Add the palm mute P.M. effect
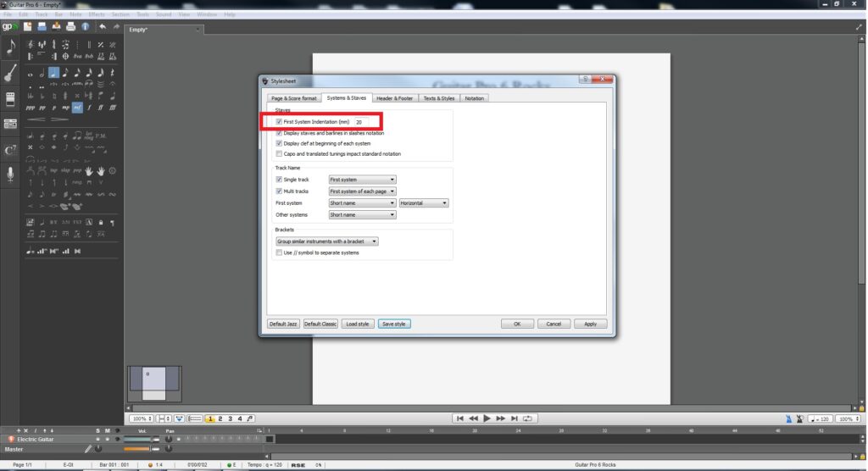Viewport: 868px width, 471px height. coord(101,136)
